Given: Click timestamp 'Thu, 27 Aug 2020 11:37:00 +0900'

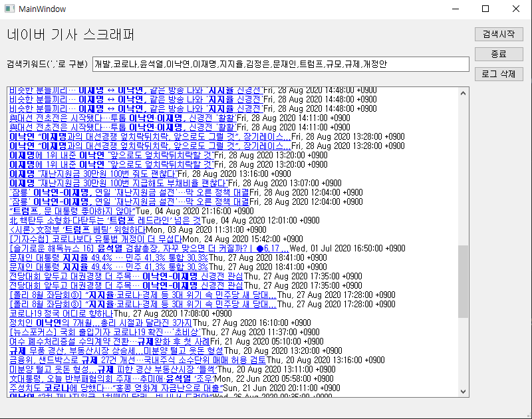Looking at the screenshot, I should pos(261,332).
